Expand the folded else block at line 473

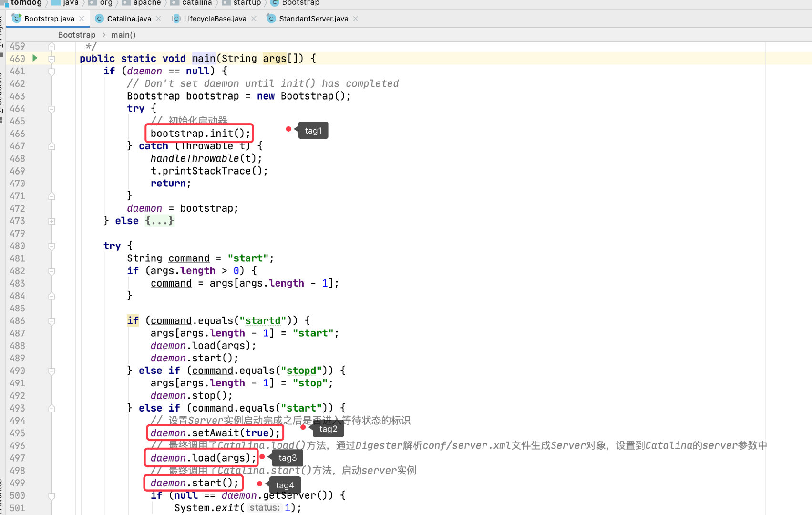51,221
